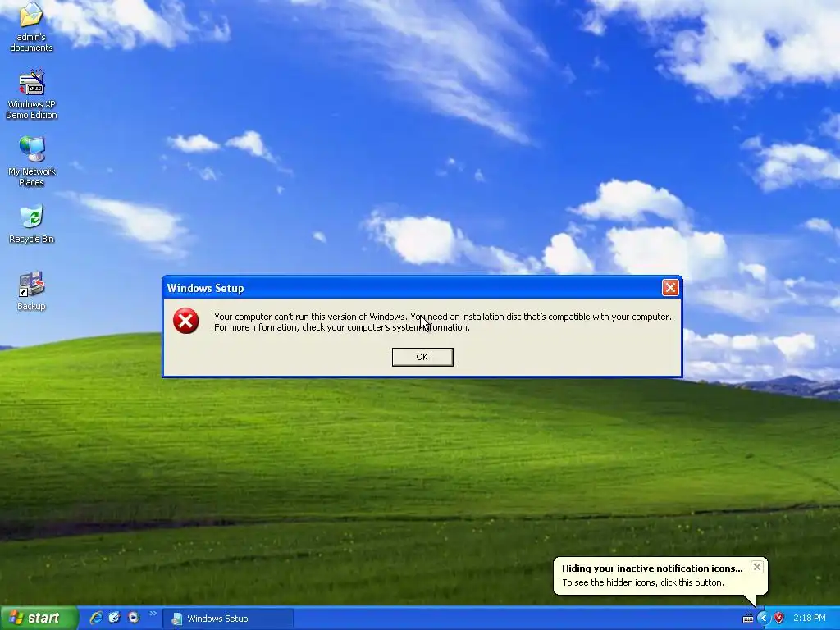This screenshot has height=630, width=840.
Task: Click the on-screen keyboard tray icon
Action: pyautogui.click(x=748, y=619)
